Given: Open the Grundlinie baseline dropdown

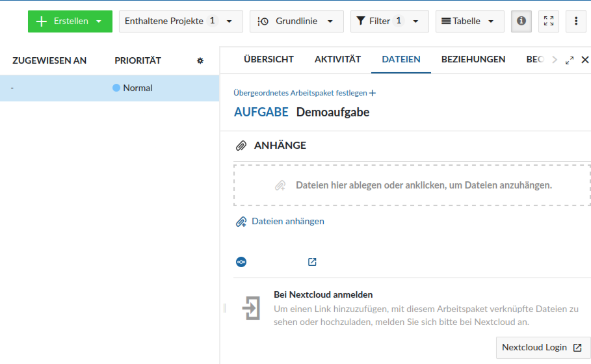Looking at the screenshot, I should point(296,21).
